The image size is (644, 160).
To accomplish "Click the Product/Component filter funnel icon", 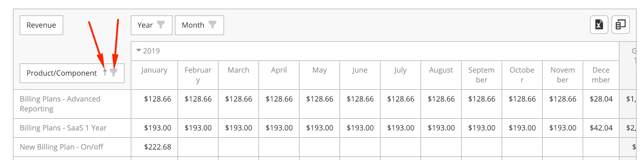I will coord(114,73).
